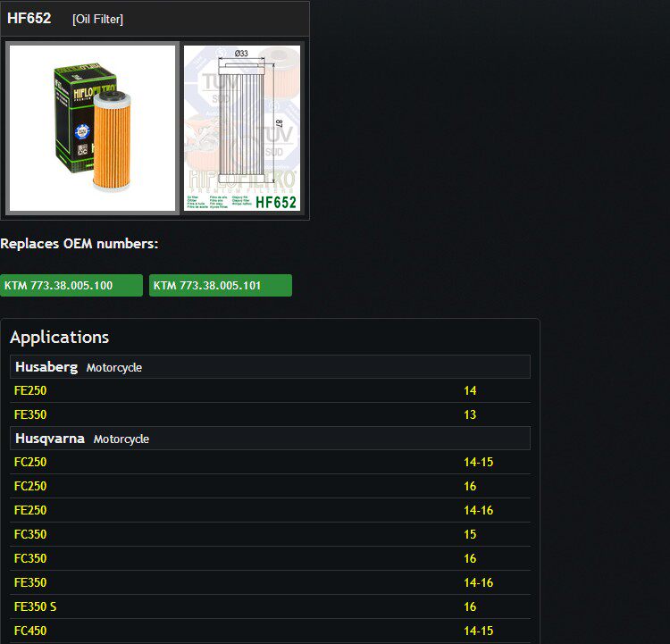Open Husaberg FE250 application link
Screen dimensions: 670x644
[x=30, y=390]
